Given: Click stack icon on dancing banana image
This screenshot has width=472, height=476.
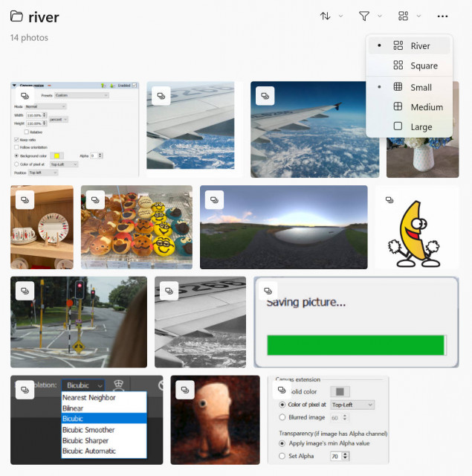Looking at the screenshot, I should 389,200.
